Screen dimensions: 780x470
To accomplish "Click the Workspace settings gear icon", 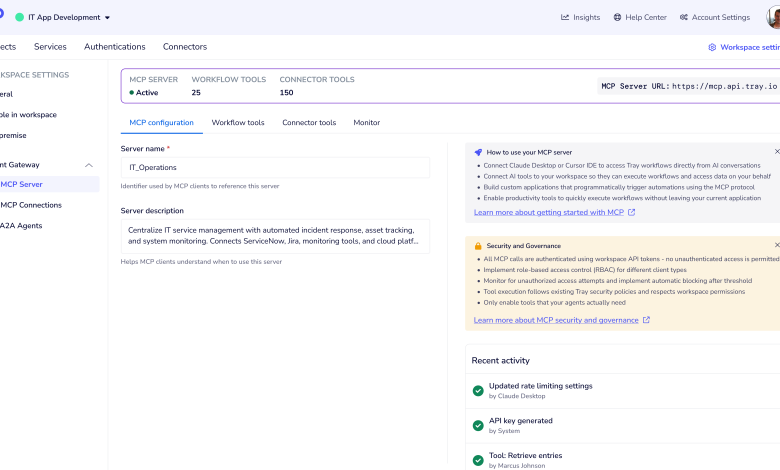I will pyautogui.click(x=712, y=47).
